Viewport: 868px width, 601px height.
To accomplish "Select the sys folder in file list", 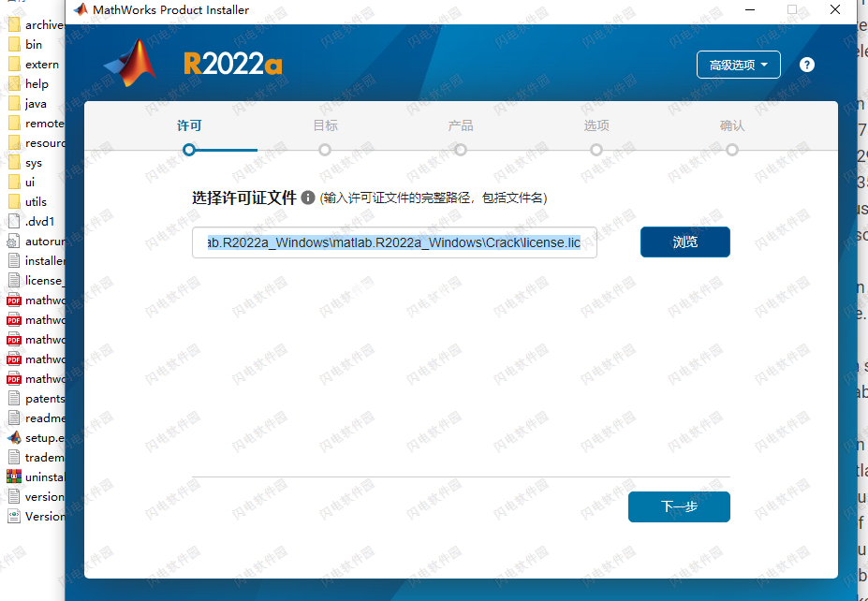I will click(x=26, y=162).
